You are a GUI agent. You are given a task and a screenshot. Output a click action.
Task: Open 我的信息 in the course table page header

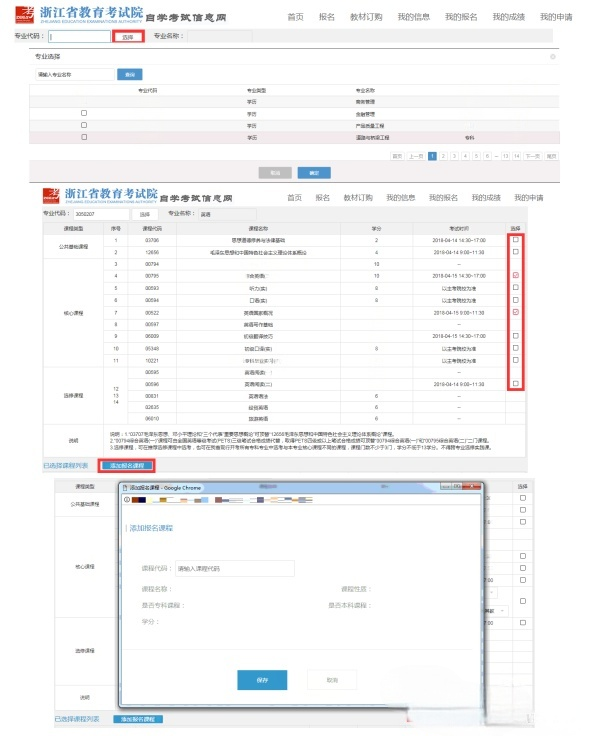click(x=401, y=198)
